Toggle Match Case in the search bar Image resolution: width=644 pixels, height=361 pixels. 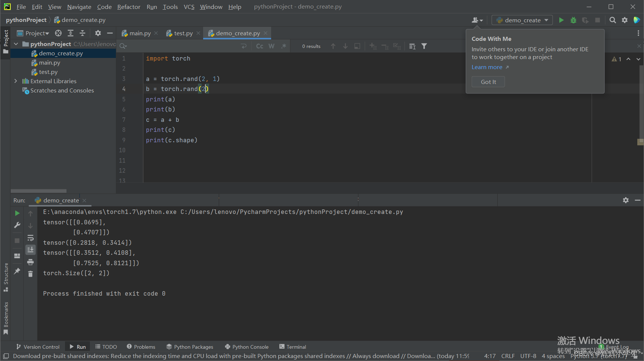(x=259, y=46)
